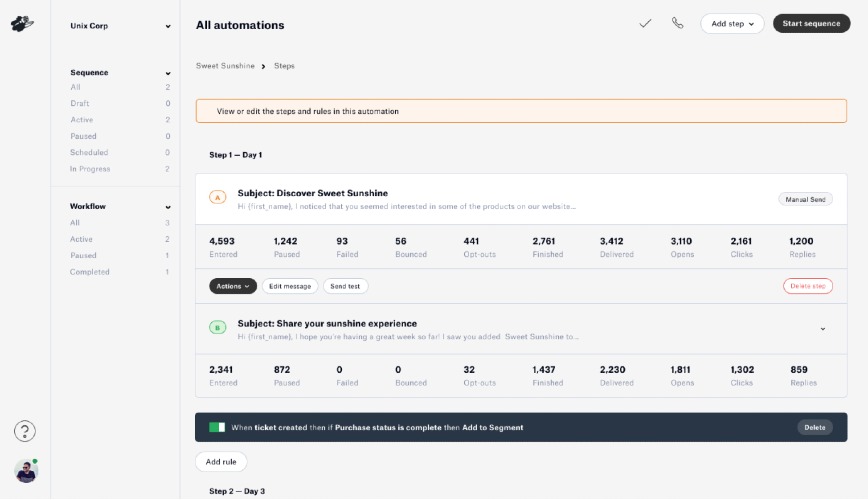This screenshot has height=500, width=868.
Task: Click the Add rule button
Action: tap(221, 462)
